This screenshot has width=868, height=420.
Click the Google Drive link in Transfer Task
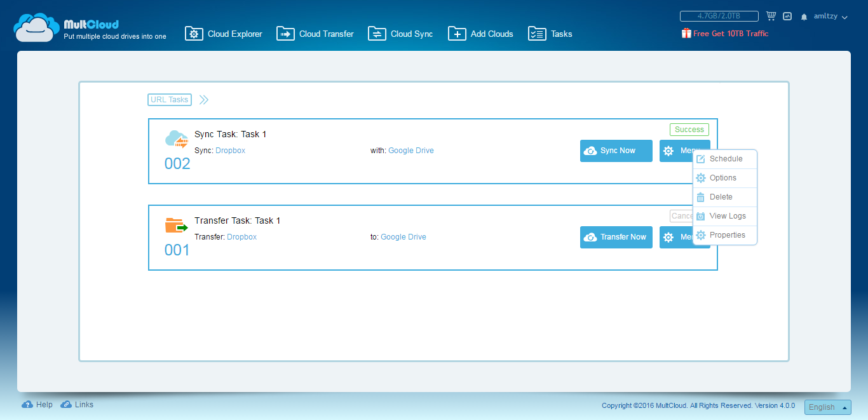pos(403,237)
